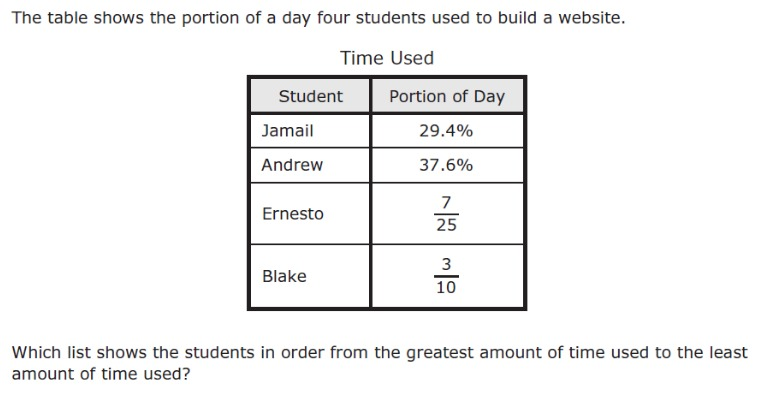Click the Jamail row name cell
This screenshot has height=401, width=760.
tap(287, 131)
